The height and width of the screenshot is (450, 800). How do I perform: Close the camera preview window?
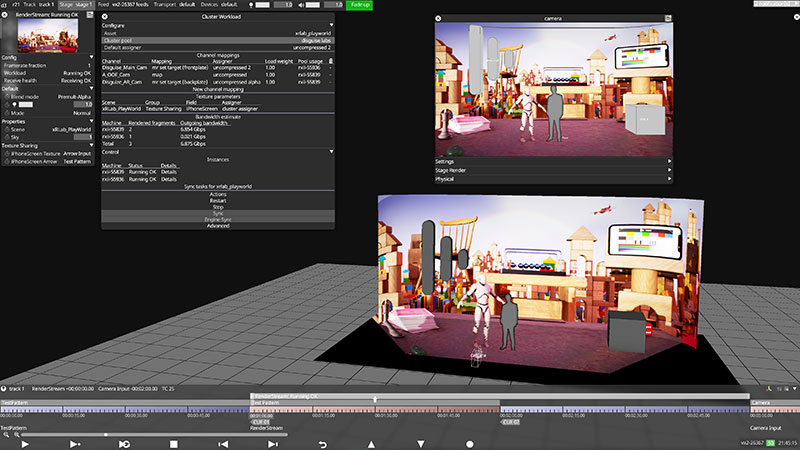coord(438,18)
